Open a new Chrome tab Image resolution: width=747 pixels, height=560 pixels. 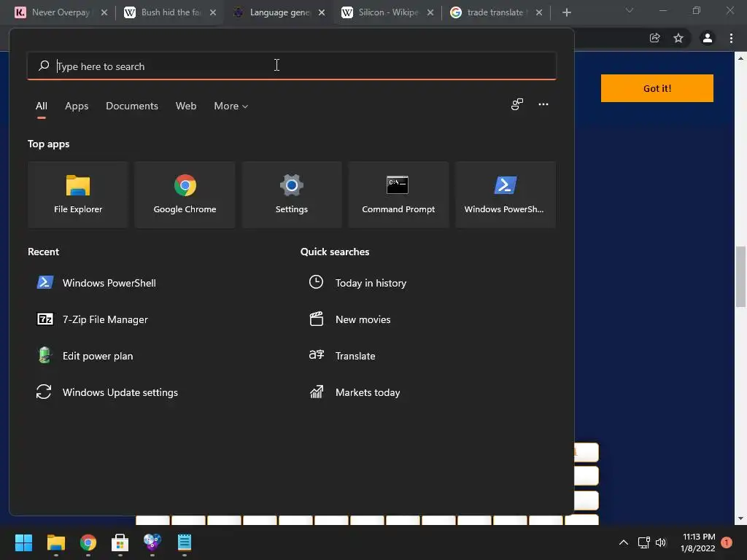click(566, 13)
